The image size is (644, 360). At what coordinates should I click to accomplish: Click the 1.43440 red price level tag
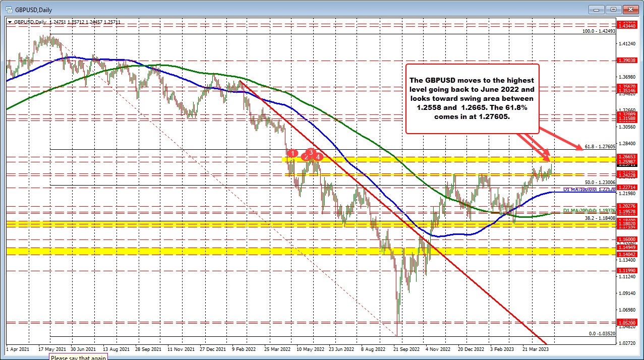coord(627,25)
